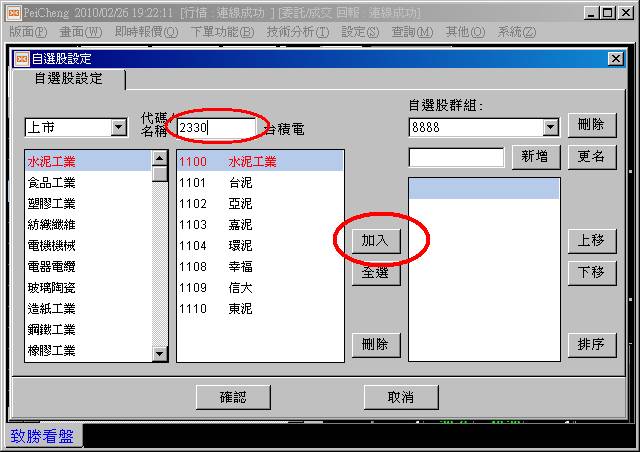Select 食品工業 in the industry list
This screenshot has width=640, height=452.
coord(88,183)
